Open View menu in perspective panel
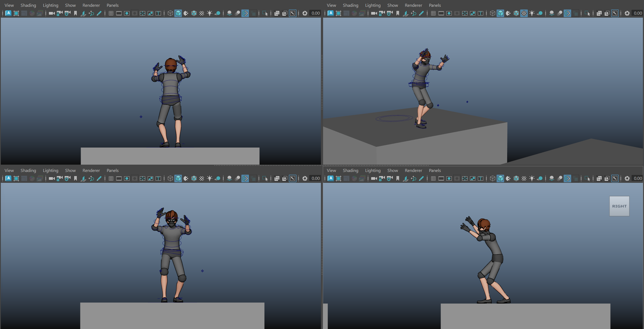The image size is (644, 329). point(332,5)
